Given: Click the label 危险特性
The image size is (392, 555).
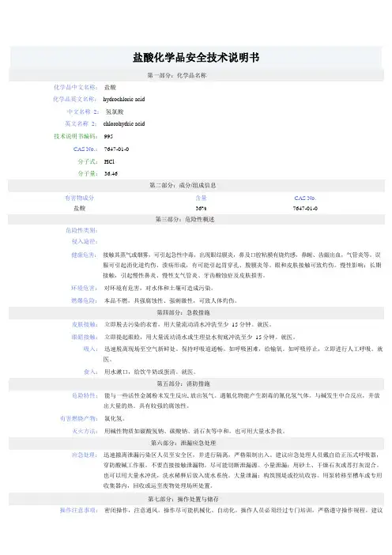Looking at the screenshot, I should click(85, 396).
